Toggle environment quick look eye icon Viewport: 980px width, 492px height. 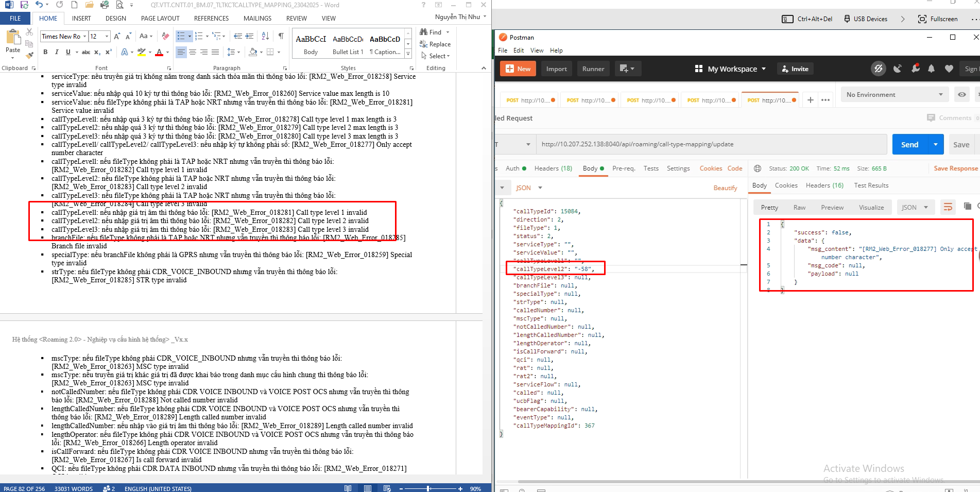click(961, 95)
